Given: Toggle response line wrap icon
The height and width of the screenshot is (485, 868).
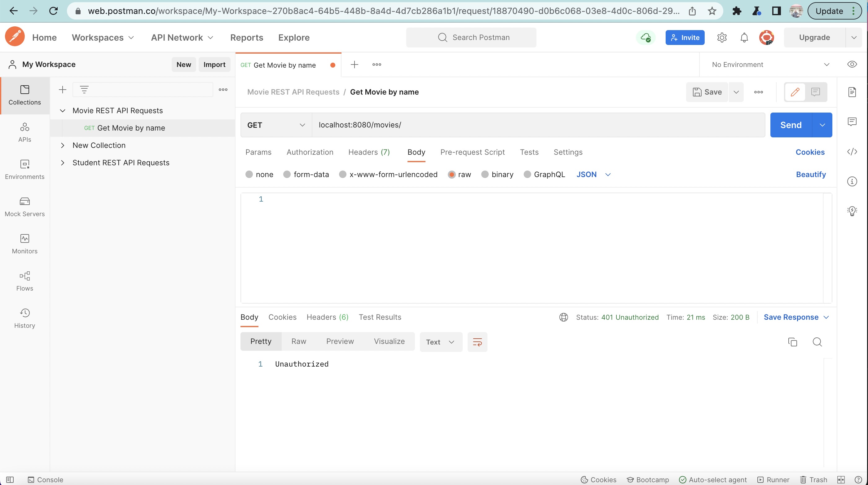Looking at the screenshot, I should 477,342.
